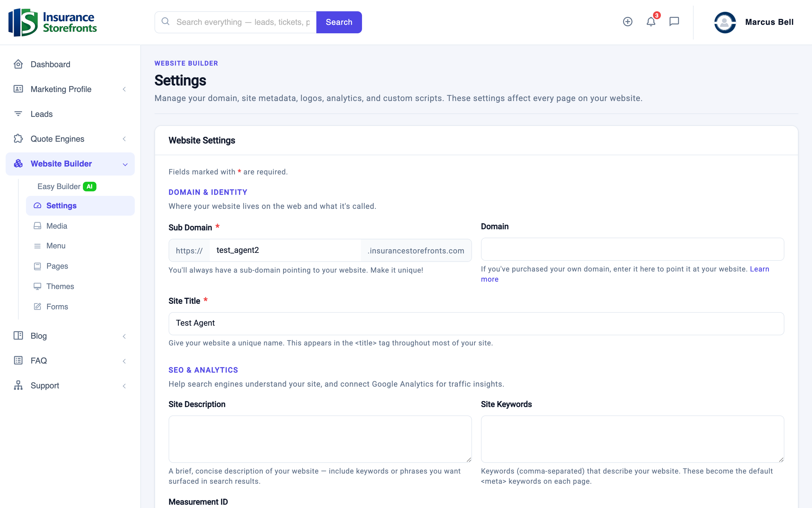Click the .insurancestorefronts.com suffix
This screenshot has width=812, height=508.
click(416, 251)
